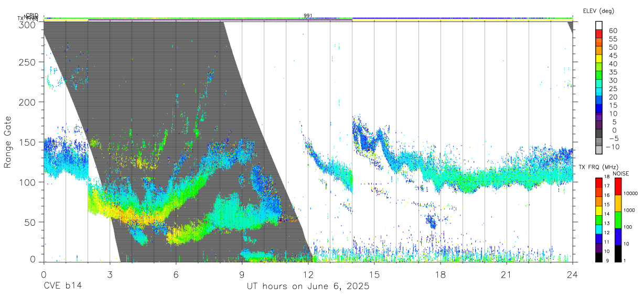Click x-axis tick label '3'
The image size is (644, 297).
(110, 274)
